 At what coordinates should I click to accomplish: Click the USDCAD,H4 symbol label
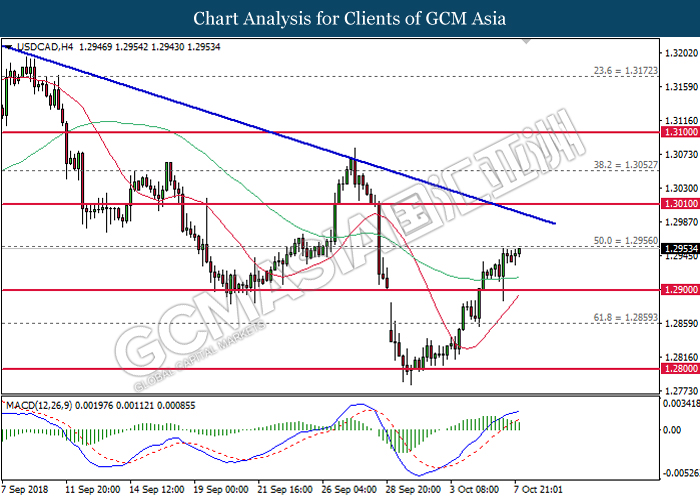[x=45, y=47]
